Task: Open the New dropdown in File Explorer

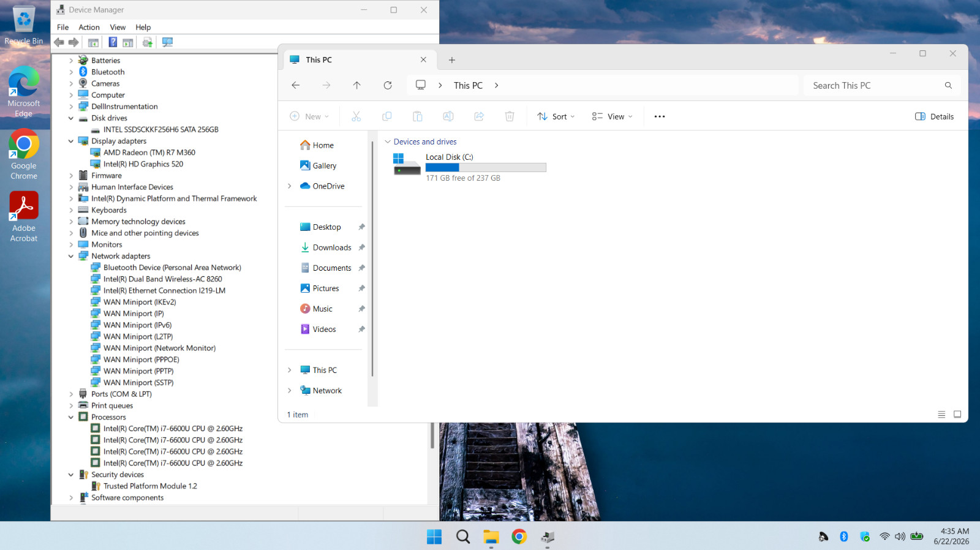Action: point(310,116)
